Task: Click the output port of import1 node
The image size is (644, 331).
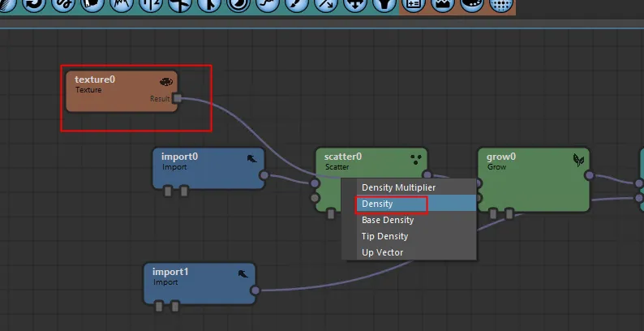Action: tap(255, 290)
